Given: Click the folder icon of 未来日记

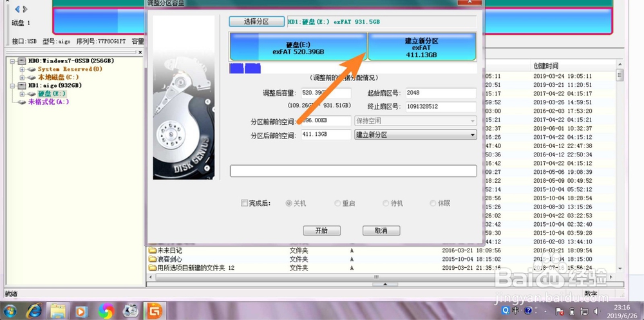Looking at the screenshot, I should 153,250.
